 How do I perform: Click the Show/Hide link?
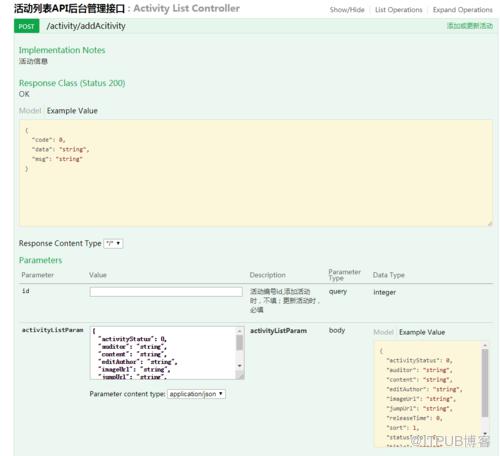click(x=347, y=10)
